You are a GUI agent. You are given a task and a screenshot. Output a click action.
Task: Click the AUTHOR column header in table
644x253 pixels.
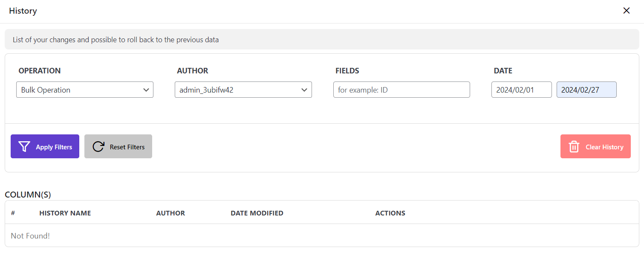tap(170, 213)
